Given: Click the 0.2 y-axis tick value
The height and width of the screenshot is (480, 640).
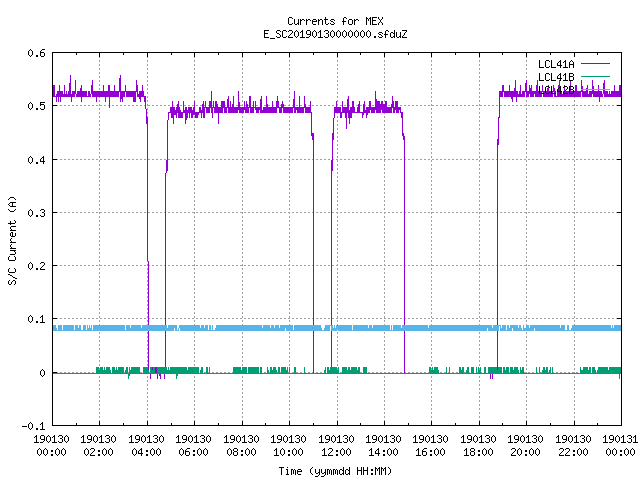Looking at the screenshot, I should click(36, 266).
